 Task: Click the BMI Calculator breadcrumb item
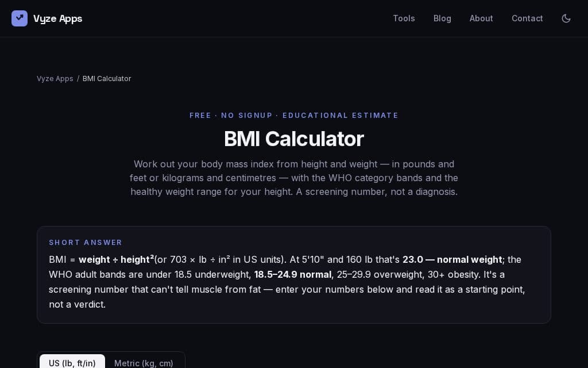(x=107, y=78)
